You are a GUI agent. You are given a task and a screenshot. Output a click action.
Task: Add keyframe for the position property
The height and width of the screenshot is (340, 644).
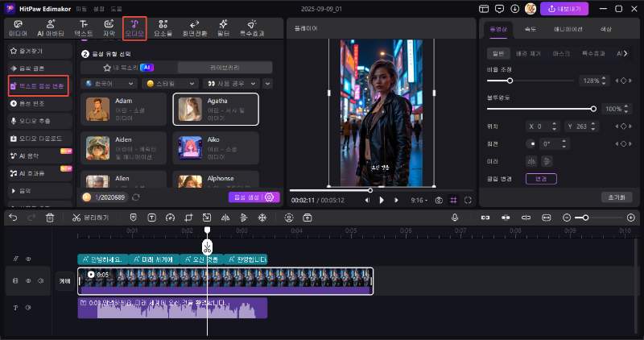tap(623, 126)
